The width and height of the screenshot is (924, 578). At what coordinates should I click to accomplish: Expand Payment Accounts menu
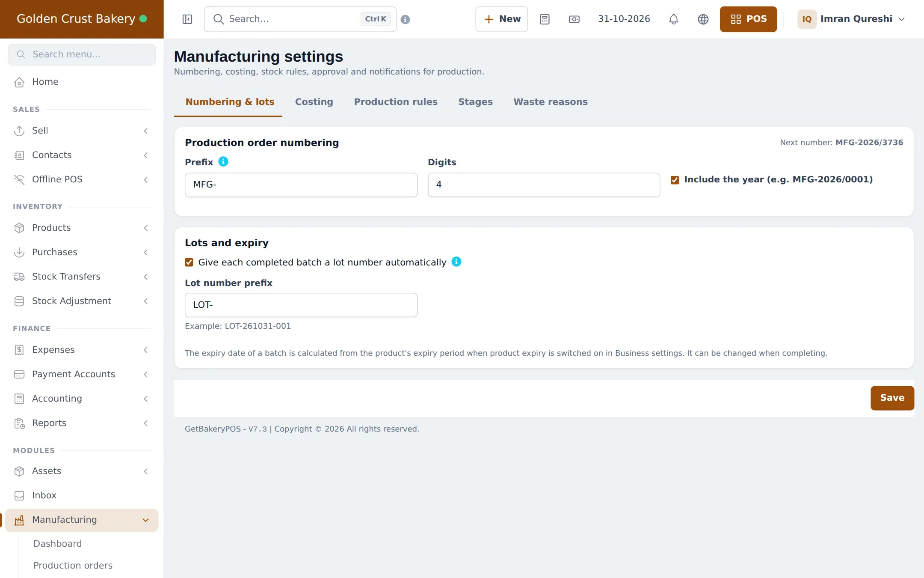click(82, 374)
